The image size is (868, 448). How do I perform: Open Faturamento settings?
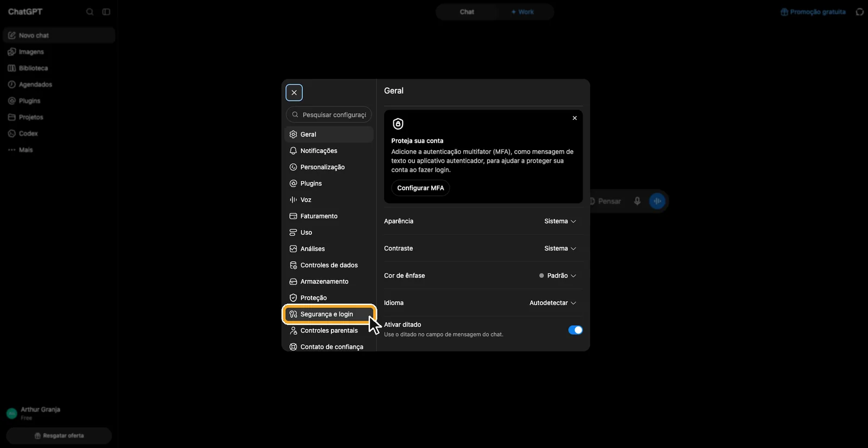(329, 216)
